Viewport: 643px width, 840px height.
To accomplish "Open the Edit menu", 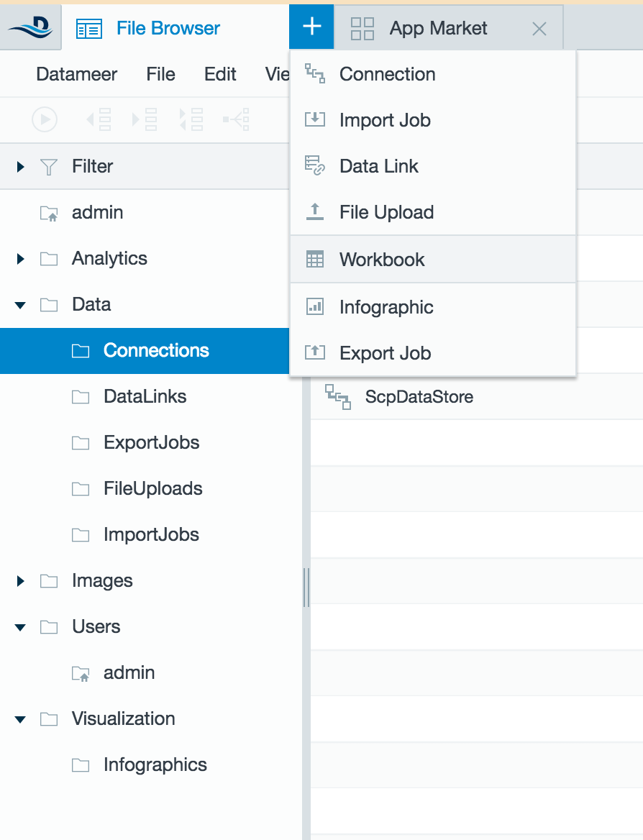I will [x=219, y=74].
